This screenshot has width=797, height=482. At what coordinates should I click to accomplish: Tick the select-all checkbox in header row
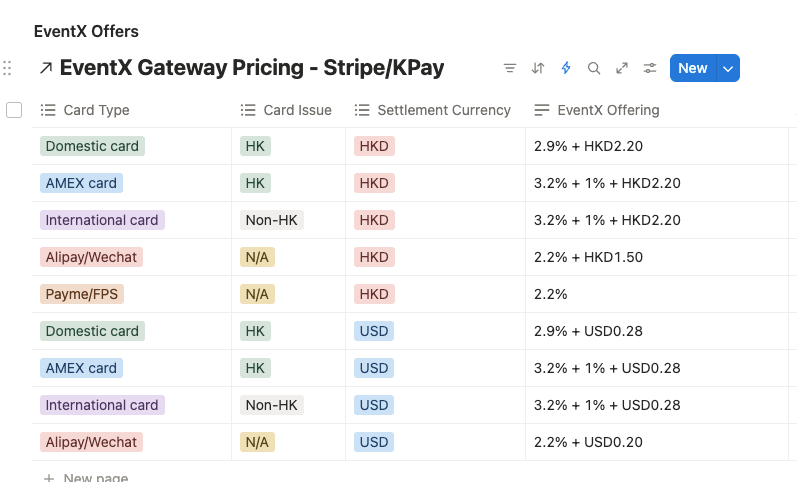pos(14,110)
